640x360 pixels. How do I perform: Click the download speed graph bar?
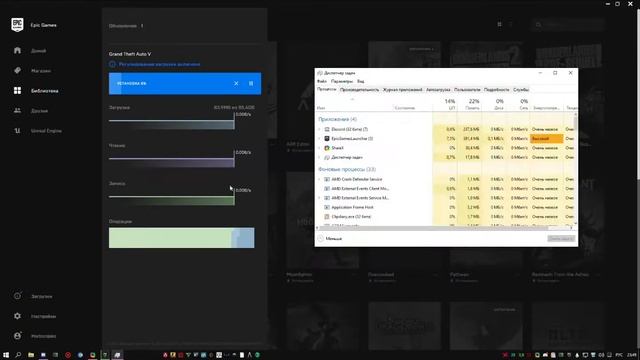[x=171, y=124]
